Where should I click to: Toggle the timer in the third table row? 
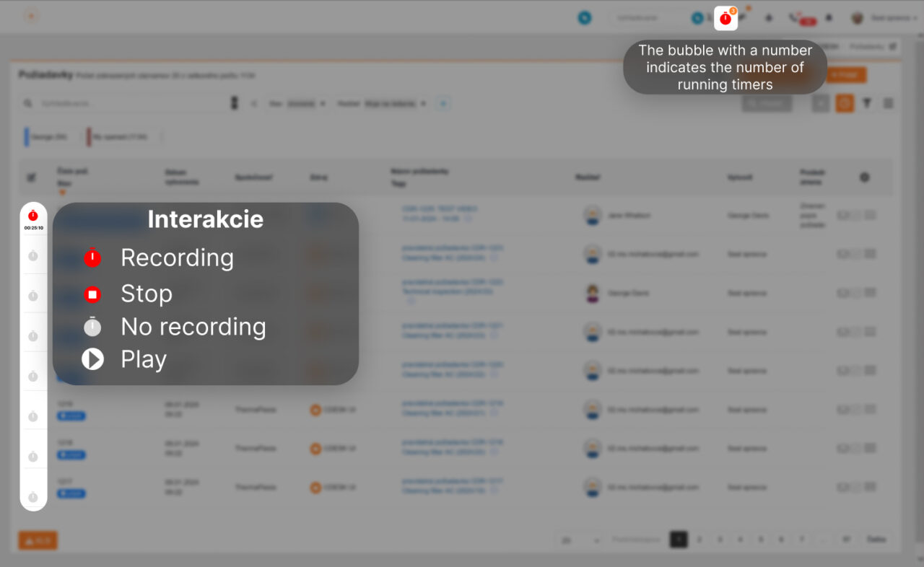coord(33,296)
